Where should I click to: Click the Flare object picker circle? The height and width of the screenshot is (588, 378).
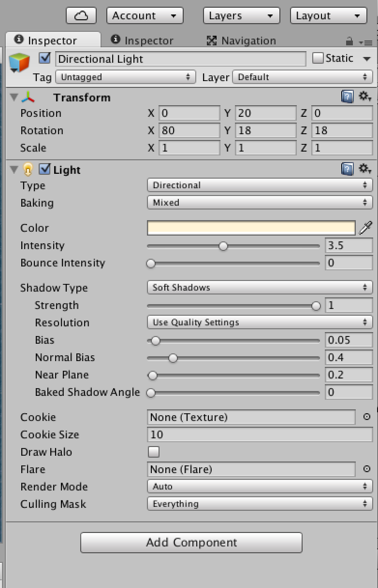[367, 469]
